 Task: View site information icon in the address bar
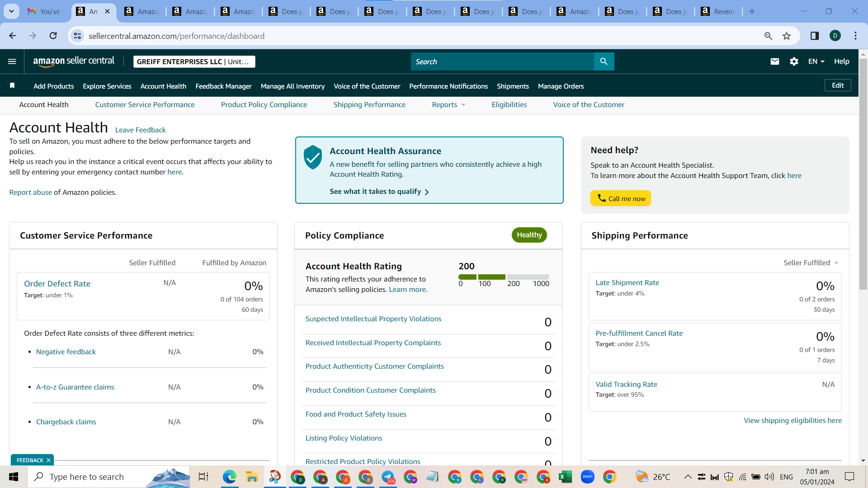pyautogui.click(x=78, y=36)
